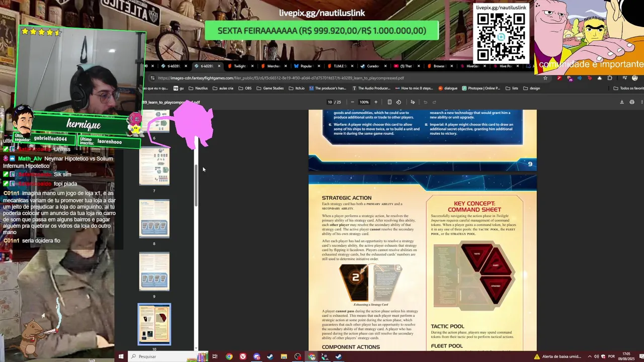Zoom out the PDF with the minus button
Screen dimensions: 644x362
(352, 102)
